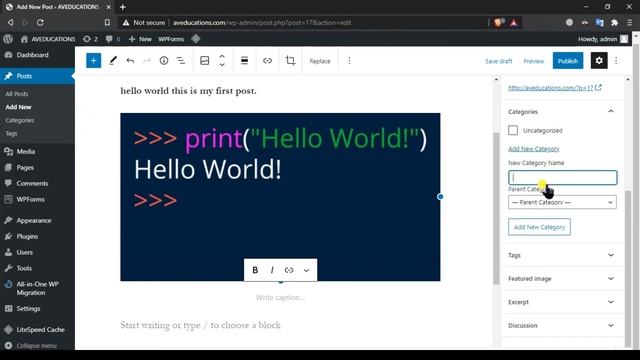Select the Tools pencil icon
Image resolution: width=640 pixels, height=360 pixels.
(x=113, y=61)
